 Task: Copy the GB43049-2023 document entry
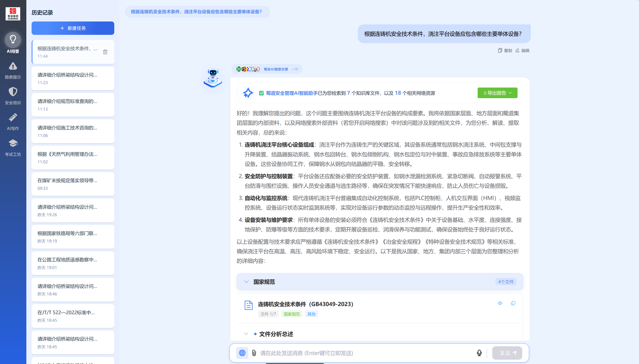[x=513, y=303]
